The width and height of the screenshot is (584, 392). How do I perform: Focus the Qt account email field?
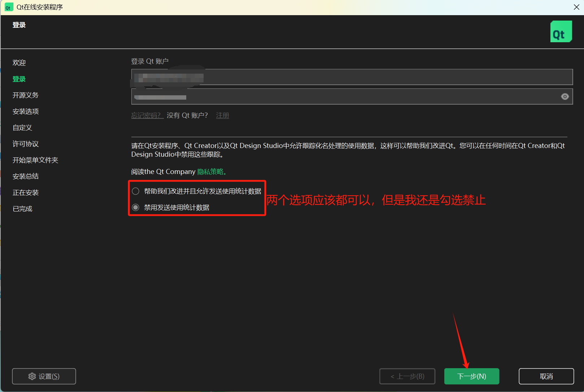click(352, 77)
